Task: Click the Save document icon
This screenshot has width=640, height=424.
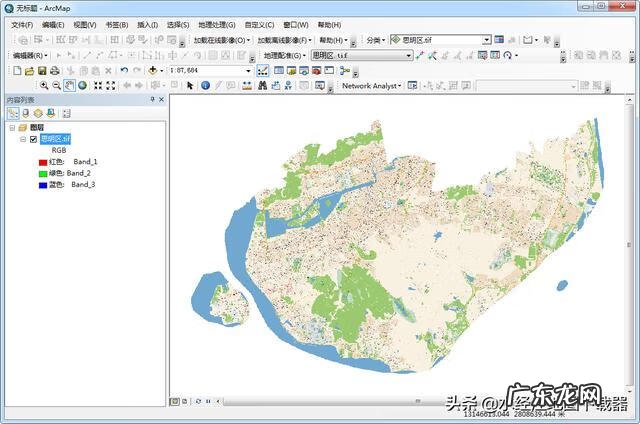Action: tap(42, 71)
